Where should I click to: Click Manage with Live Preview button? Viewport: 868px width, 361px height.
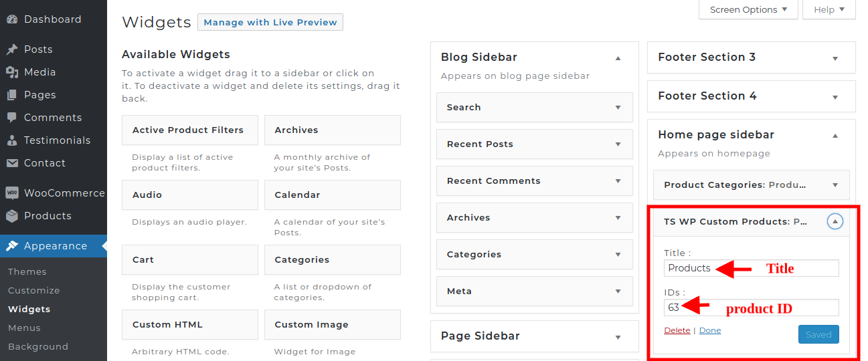270,22
